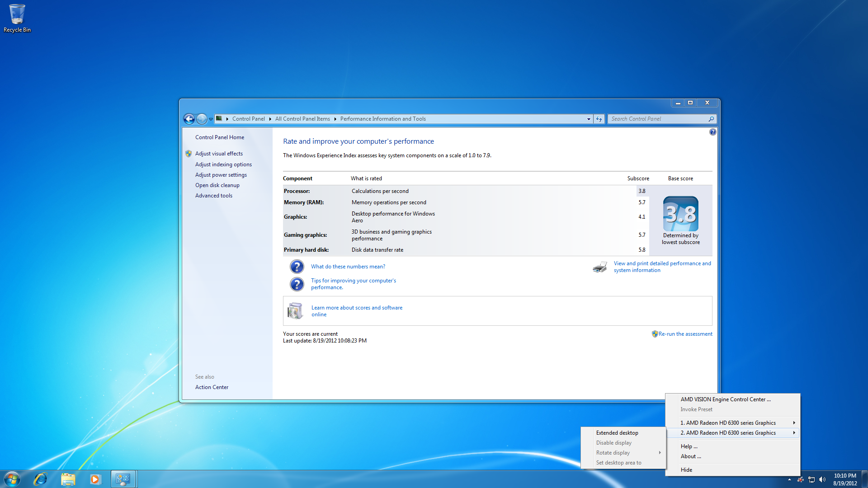Click question icon beside performance tips

click(297, 284)
